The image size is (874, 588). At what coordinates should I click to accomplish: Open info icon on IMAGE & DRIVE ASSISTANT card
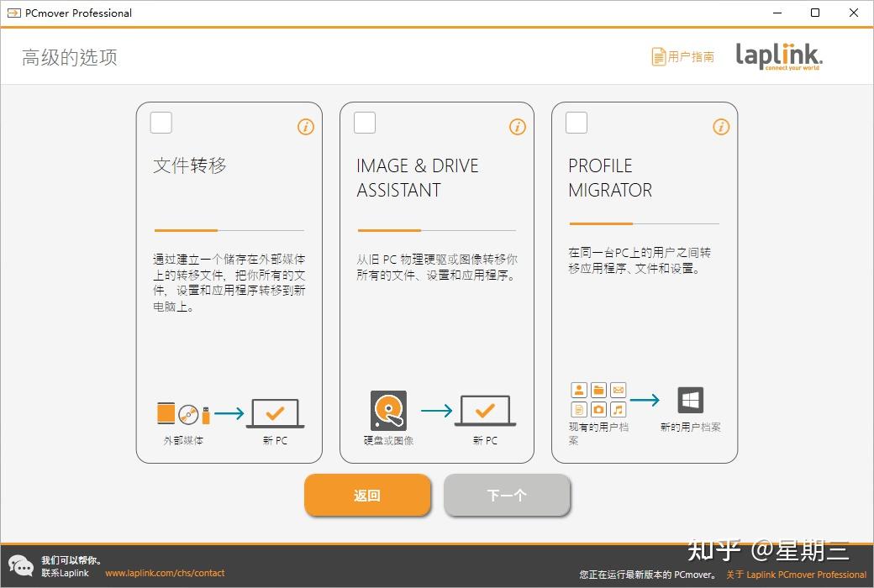click(518, 127)
